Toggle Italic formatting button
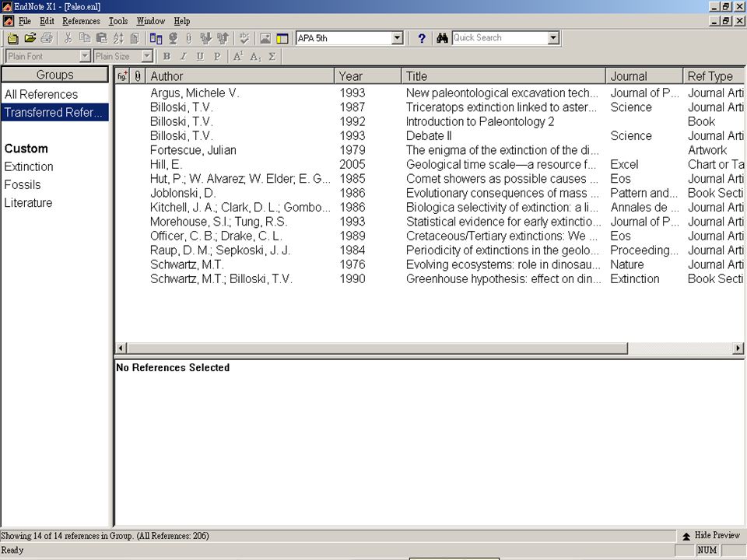 pyautogui.click(x=184, y=56)
